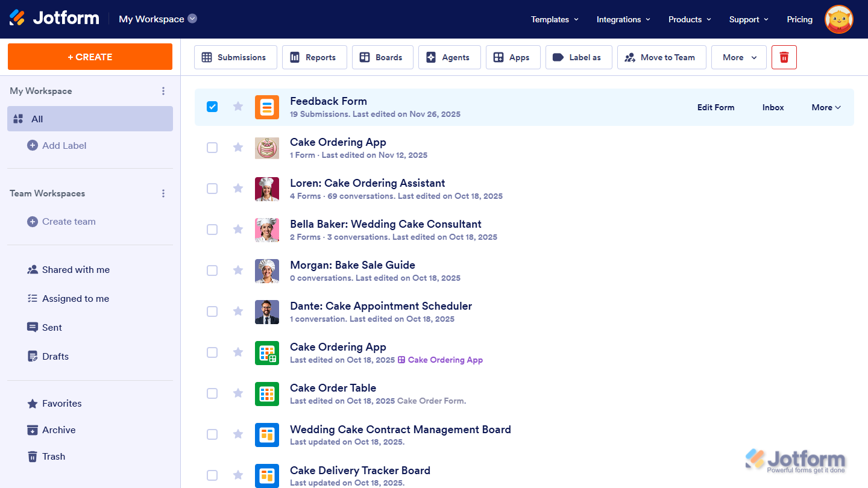The image size is (868, 488).
Task: Click the CREATE button
Action: pyautogui.click(x=89, y=57)
